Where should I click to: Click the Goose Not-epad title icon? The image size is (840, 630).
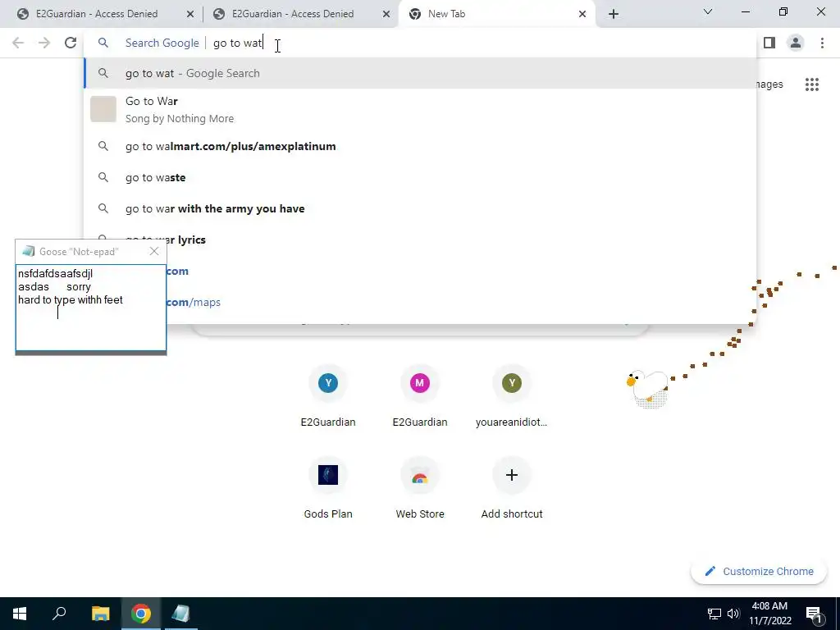click(x=29, y=251)
